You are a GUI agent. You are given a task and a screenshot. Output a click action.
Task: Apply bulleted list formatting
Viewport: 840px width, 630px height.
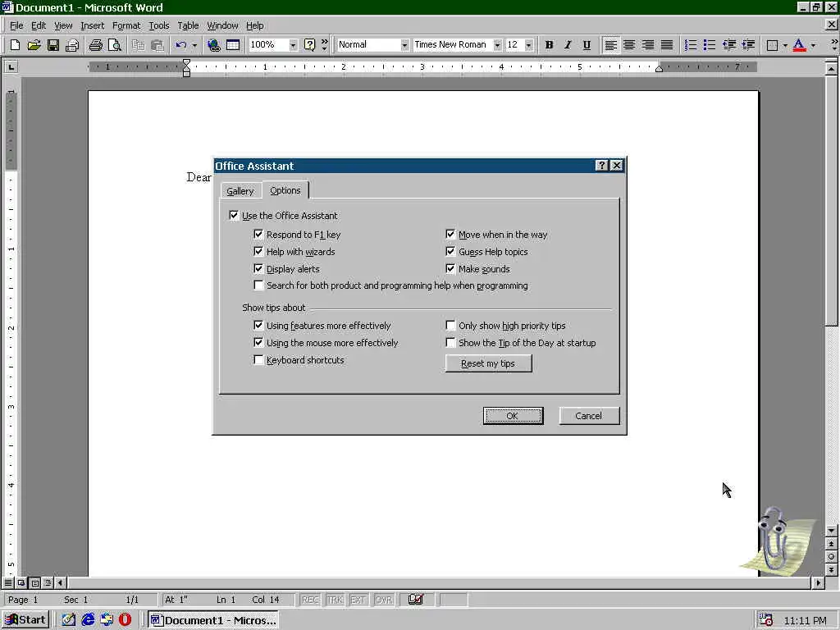pos(710,45)
